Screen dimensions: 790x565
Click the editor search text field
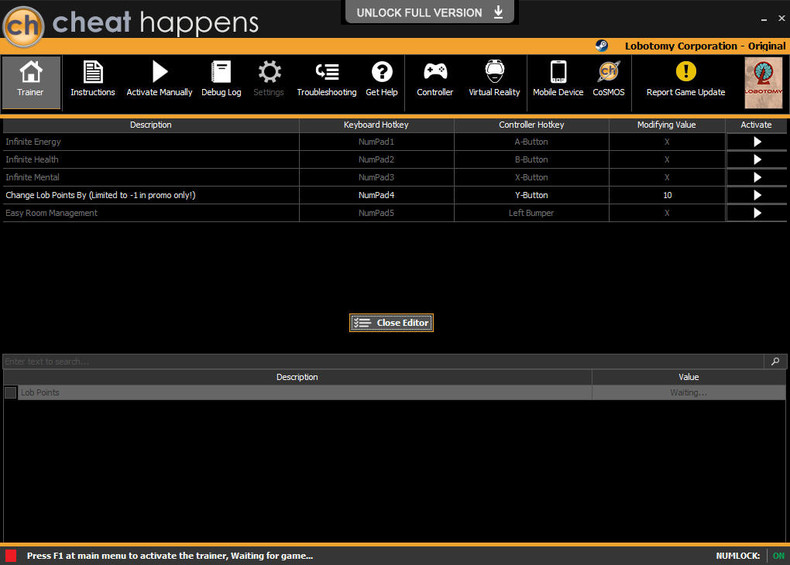click(383, 361)
